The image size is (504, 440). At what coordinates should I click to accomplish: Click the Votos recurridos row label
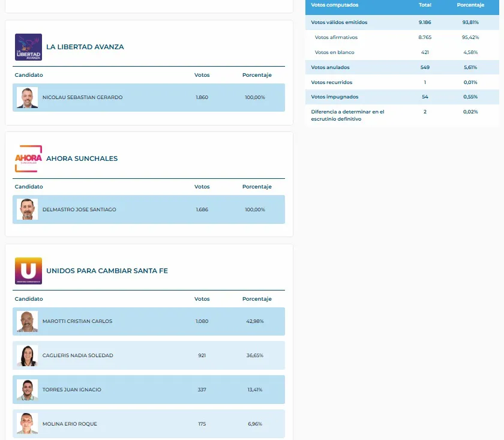tap(331, 82)
